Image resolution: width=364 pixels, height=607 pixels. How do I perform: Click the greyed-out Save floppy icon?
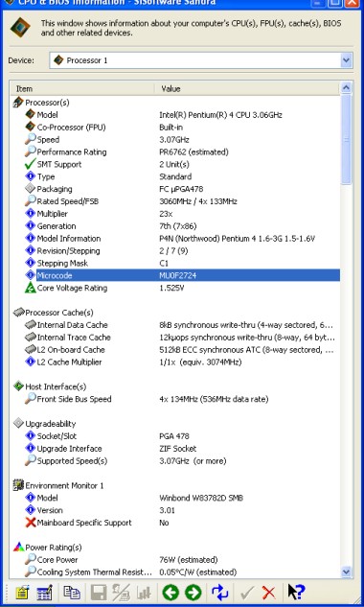point(99,593)
